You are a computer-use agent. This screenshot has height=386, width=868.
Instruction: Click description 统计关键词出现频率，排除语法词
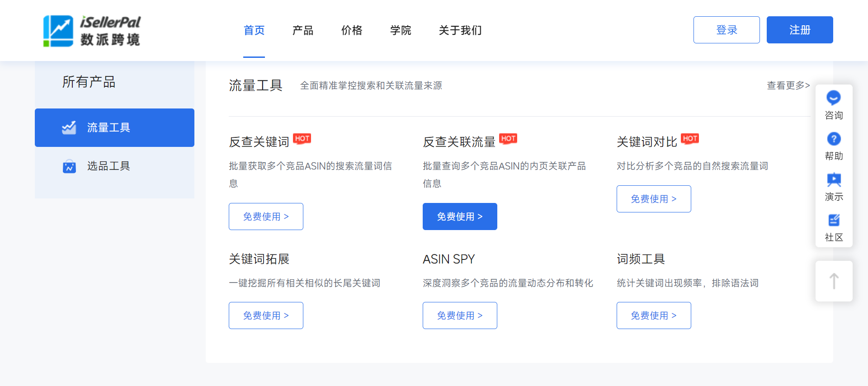click(688, 283)
